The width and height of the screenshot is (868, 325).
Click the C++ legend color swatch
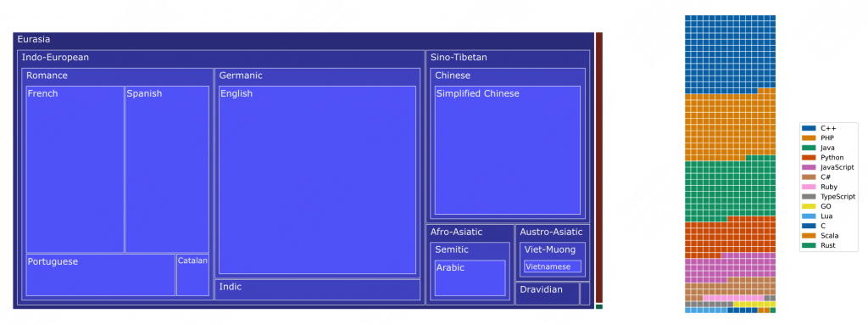pyautogui.click(x=809, y=128)
